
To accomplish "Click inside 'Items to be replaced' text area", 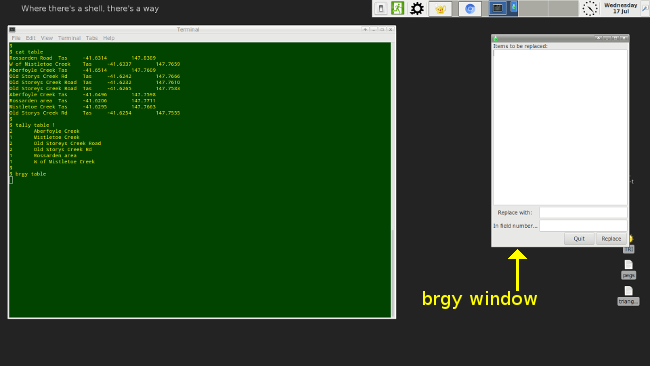I will click(x=560, y=127).
